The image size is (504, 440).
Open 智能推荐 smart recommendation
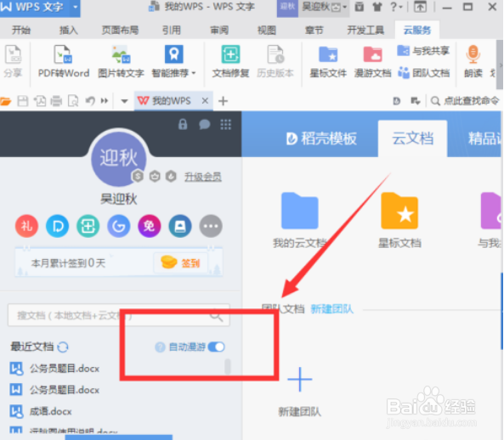pyautogui.click(x=174, y=61)
